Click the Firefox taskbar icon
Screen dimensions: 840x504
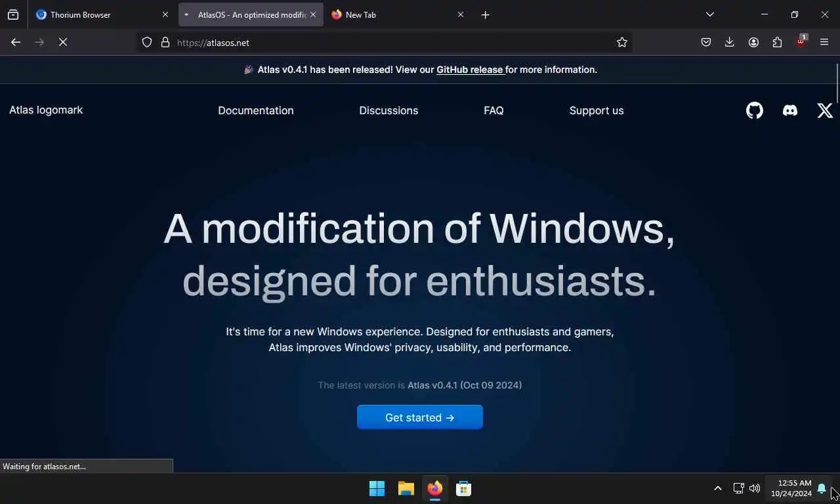pos(434,488)
